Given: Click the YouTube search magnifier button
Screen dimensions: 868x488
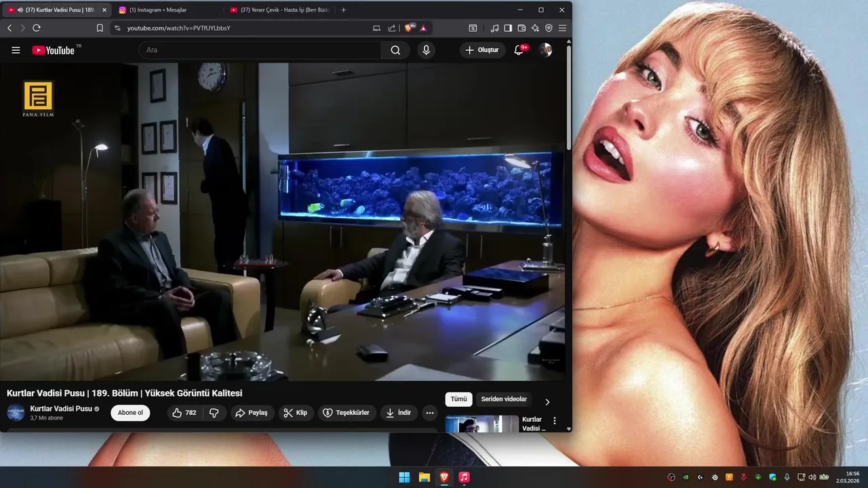Looking at the screenshot, I should pos(395,50).
